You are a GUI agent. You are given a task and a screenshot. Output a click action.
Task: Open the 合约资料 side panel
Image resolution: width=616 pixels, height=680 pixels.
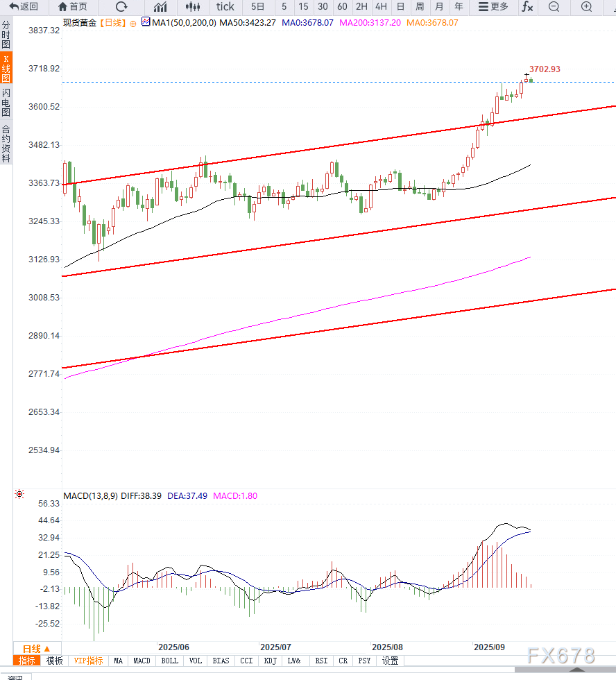pyautogui.click(x=6, y=144)
